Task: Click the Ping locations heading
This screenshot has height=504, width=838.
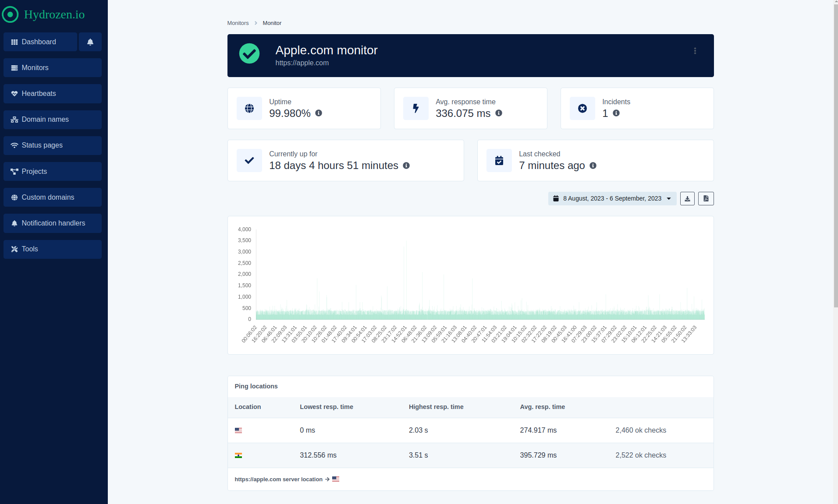Action: tap(256, 386)
